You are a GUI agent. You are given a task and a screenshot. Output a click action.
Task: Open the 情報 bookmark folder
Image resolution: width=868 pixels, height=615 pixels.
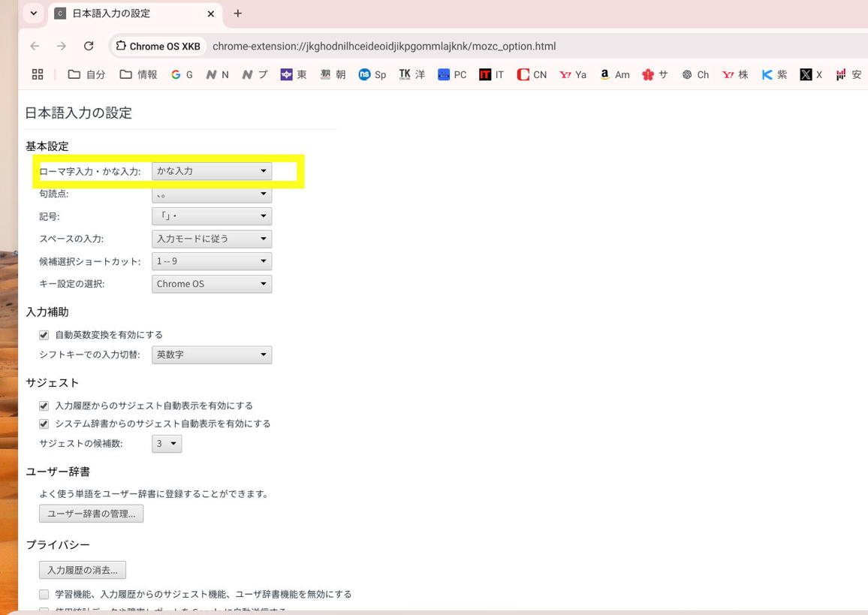pos(138,74)
